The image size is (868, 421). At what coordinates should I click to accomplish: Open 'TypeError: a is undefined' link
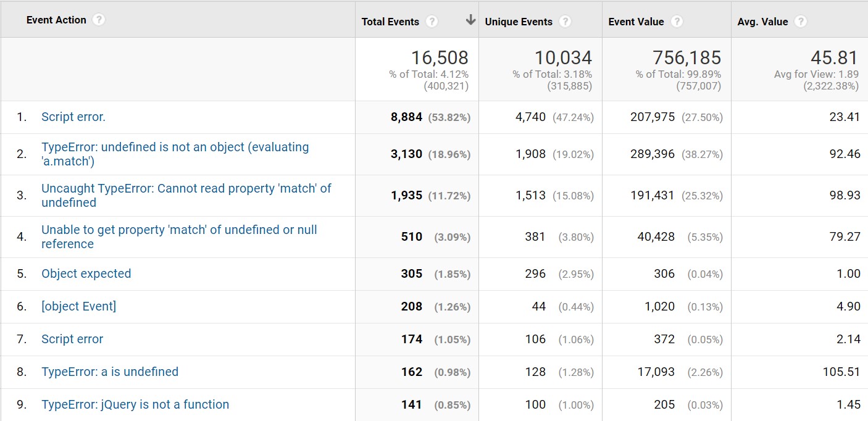(110, 372)
